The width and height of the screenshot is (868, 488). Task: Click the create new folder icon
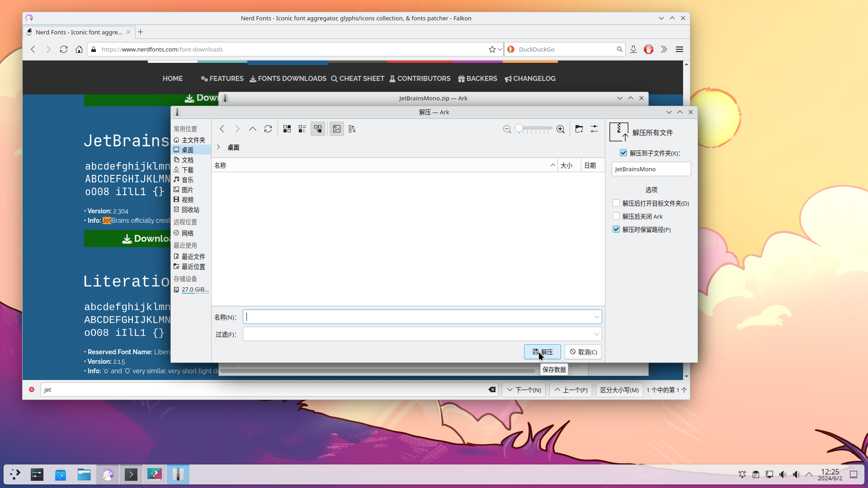pos(579,129)
